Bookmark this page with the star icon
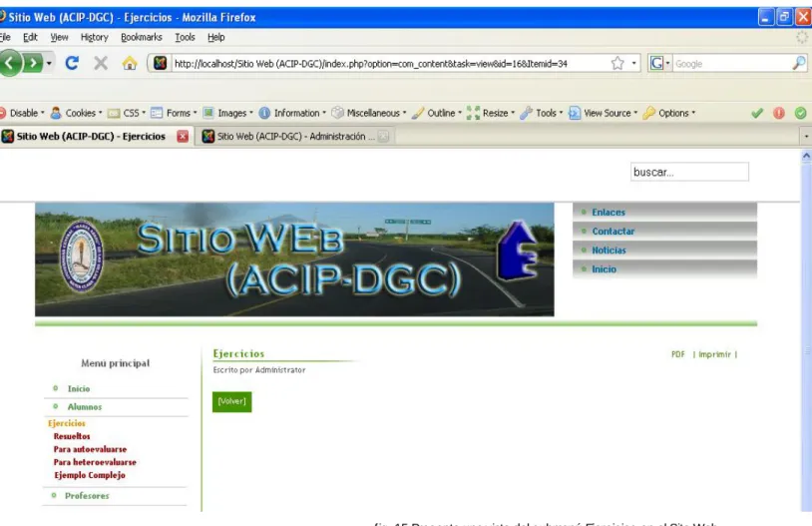This screenshot has width=812, height=526. pyautogui.click(x=617, y=63)
